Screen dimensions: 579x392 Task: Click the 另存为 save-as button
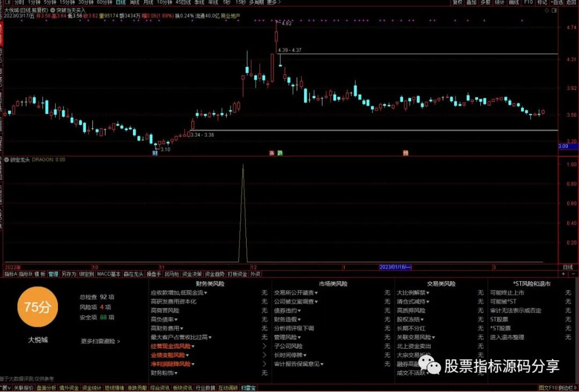coord(69,274)
